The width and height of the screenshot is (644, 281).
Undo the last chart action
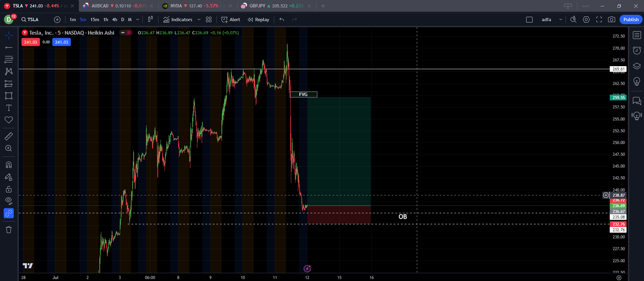click(282, 19)
